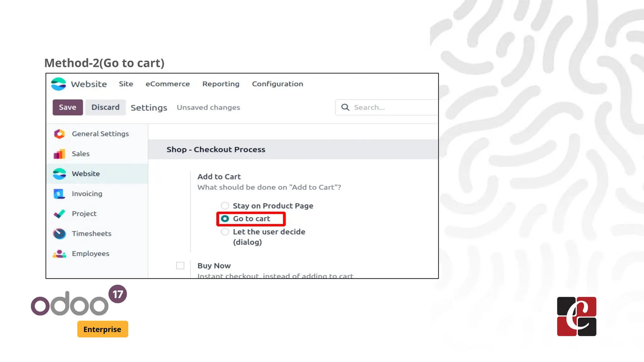The image size is (644, 362).
Task: Open the Site menu
Action: click(x=126, y=84)
